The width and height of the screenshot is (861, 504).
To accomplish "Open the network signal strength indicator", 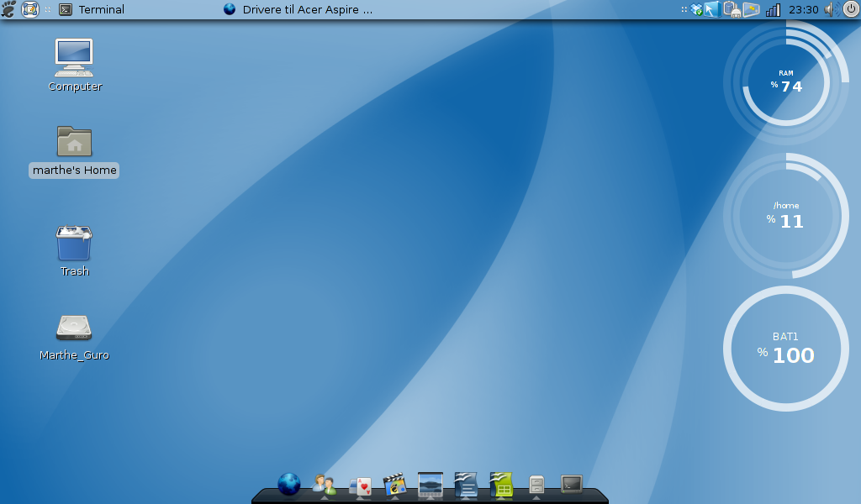I will [x=774, y=9].
